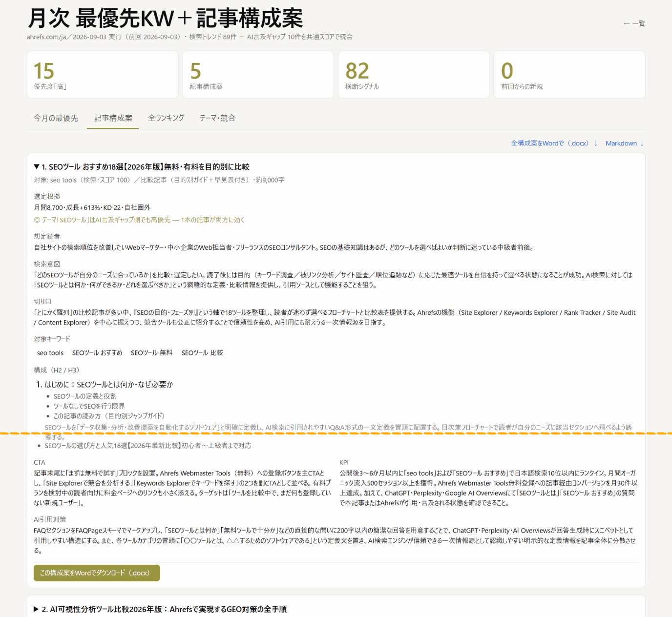Click the "SEOツール 比較" keyword chip

coord(202,353)
